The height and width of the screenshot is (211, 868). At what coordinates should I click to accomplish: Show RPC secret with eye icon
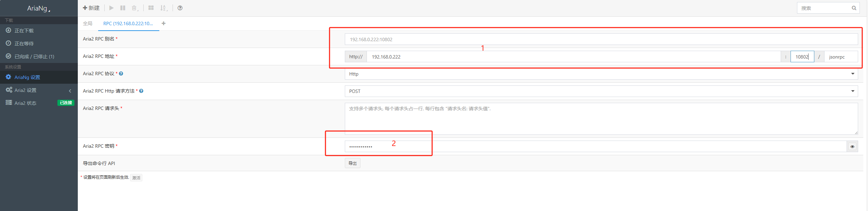852,146
